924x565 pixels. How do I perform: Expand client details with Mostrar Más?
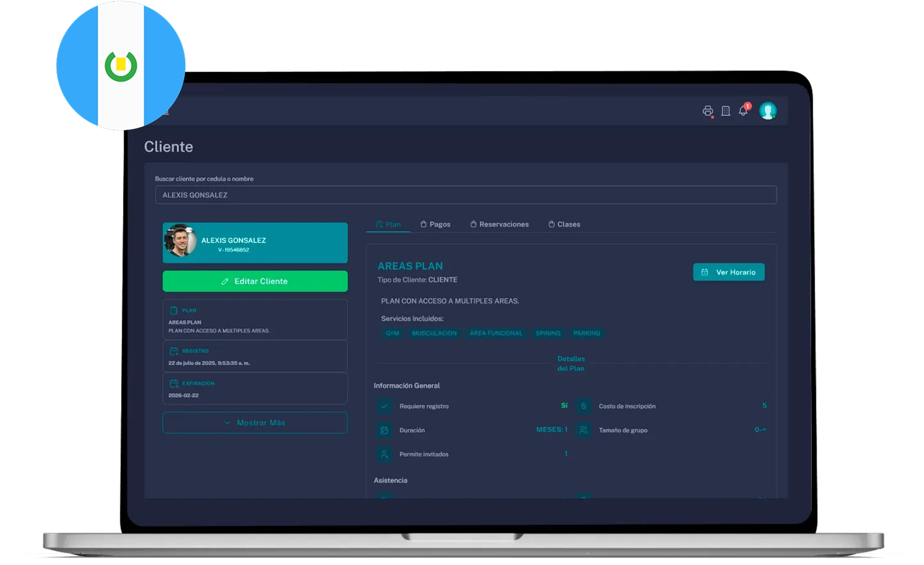pos(255,423)
